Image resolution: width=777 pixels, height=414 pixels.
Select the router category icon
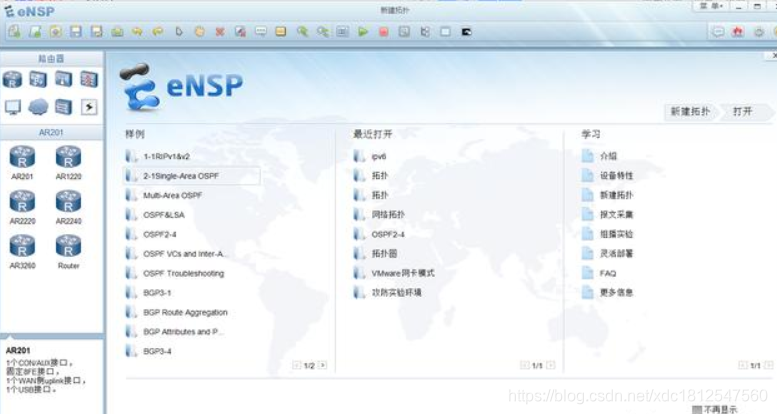tap(12, 79)
